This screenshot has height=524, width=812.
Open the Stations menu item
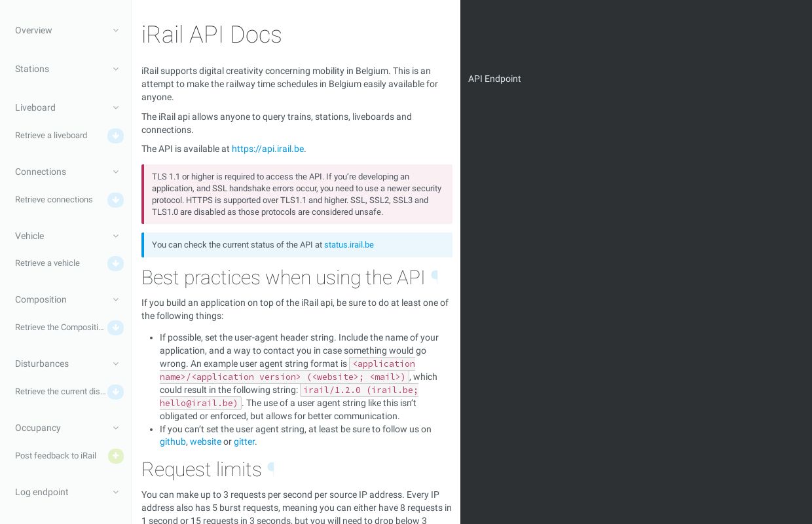(32, 69)
